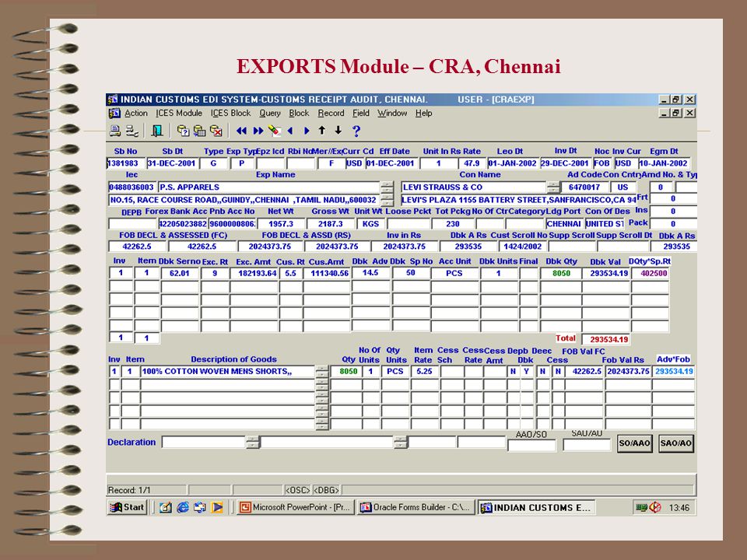Open the Field menu

point(360,114)
